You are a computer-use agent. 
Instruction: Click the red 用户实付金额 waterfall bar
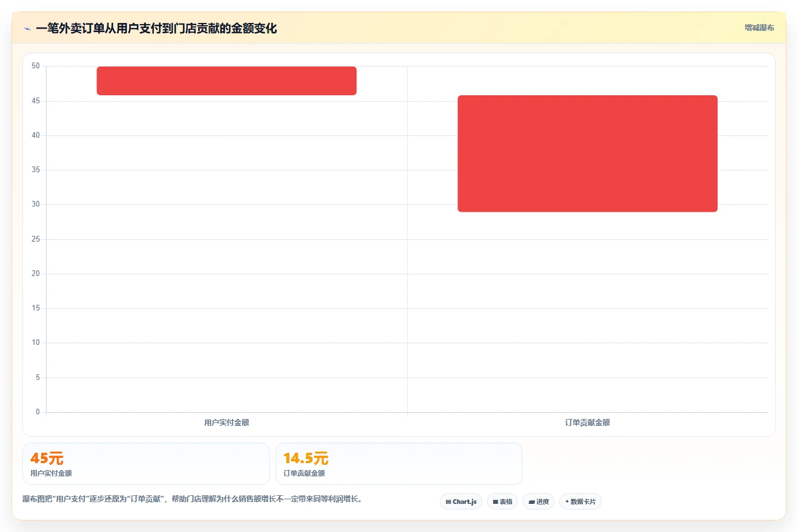(227, 81)
